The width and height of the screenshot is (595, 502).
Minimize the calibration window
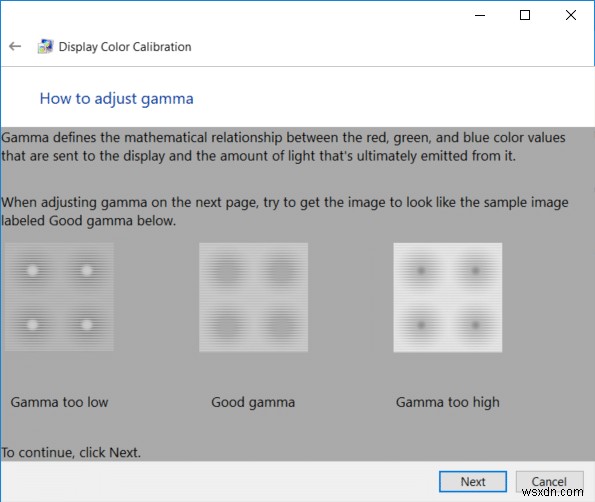click(x=480, y=15)
